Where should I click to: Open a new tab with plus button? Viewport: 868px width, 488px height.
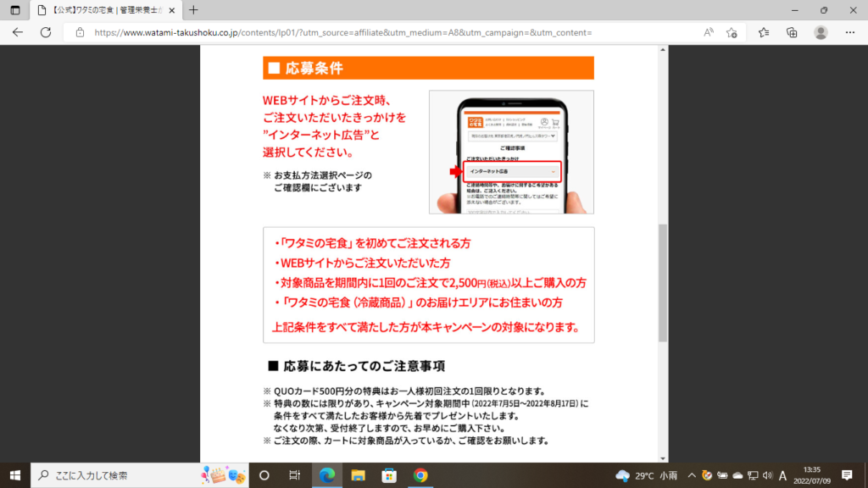[x=193, y=10]
